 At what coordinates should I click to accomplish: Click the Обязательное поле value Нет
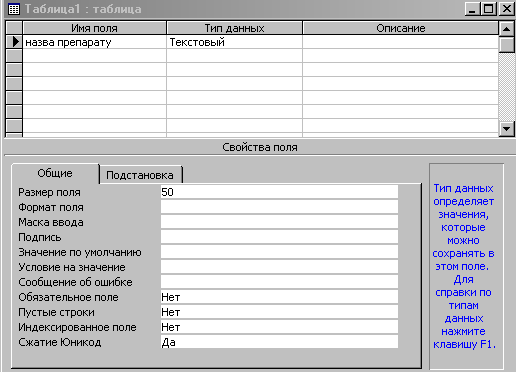(x=279, y=297)
